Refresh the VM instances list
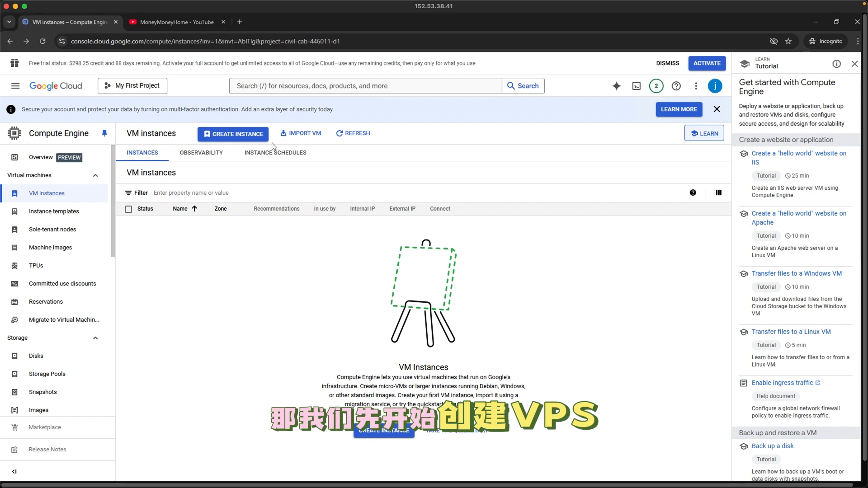Viewport: 868px width, 488px height. [x=353, y=133]
